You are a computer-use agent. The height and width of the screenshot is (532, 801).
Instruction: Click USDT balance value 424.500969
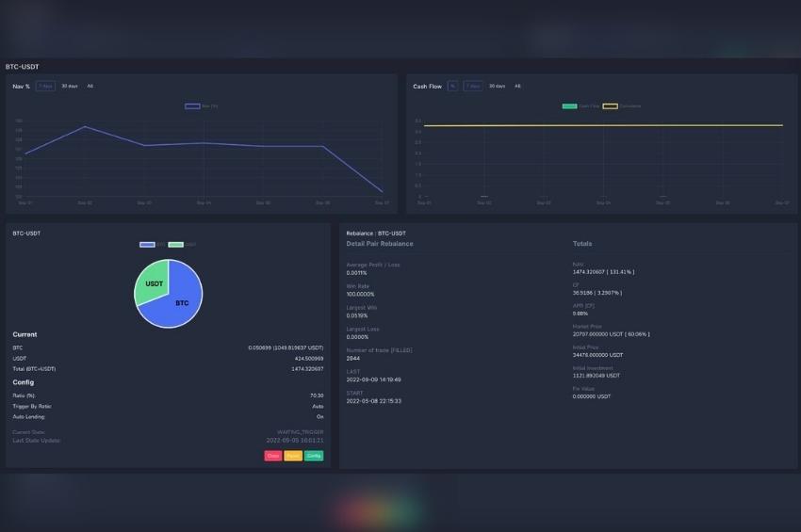point(308,359)
